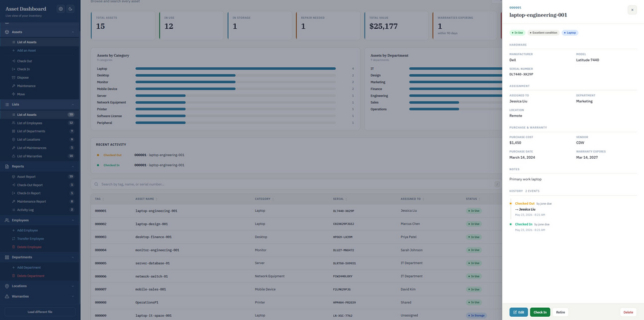Click the Move arrows icon

click(x=13, y=94)
